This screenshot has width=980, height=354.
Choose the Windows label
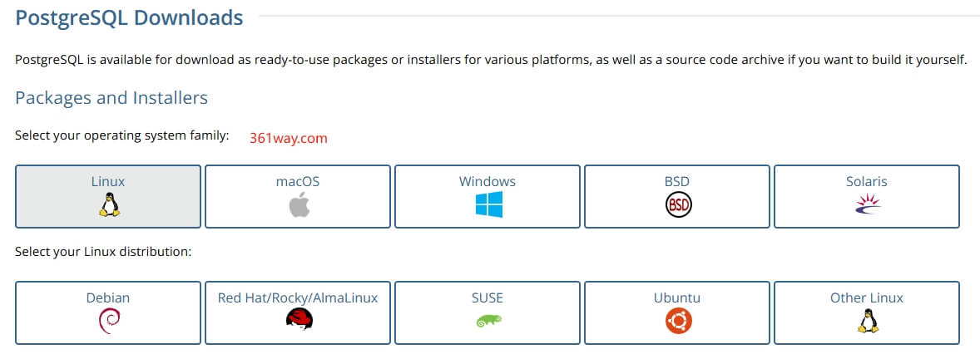488,182
